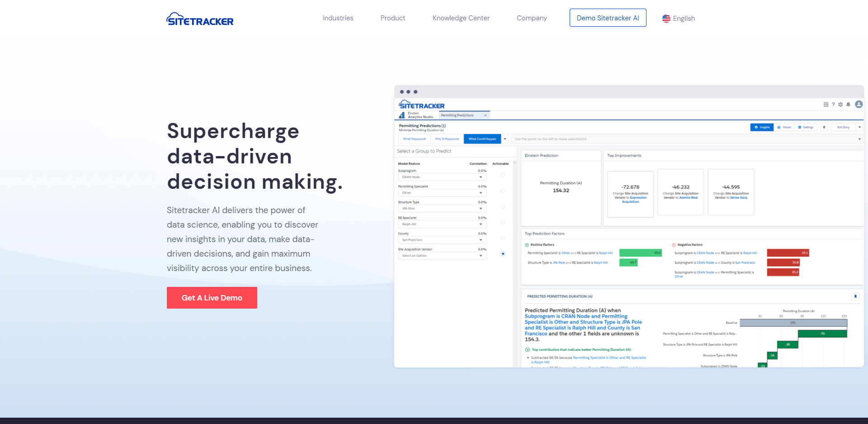Open the gear setup icon in the dashboard header
This screenshot has height=424, width=868.
(x=840, y=105)
